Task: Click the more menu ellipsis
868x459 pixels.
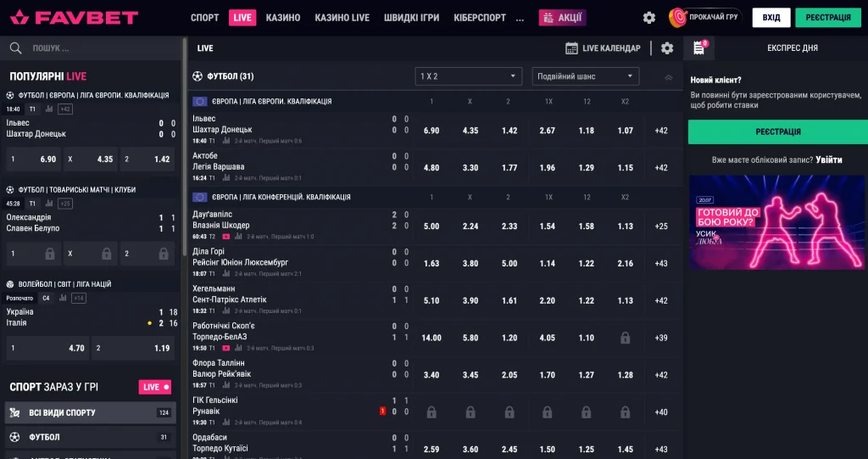Action: coord(520,19)
